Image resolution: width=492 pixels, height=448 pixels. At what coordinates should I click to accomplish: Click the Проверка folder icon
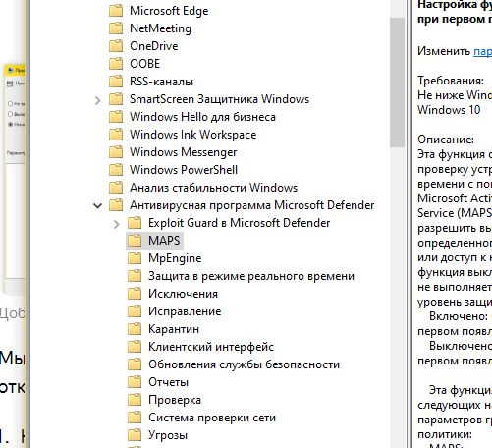[x=135, y=400]
